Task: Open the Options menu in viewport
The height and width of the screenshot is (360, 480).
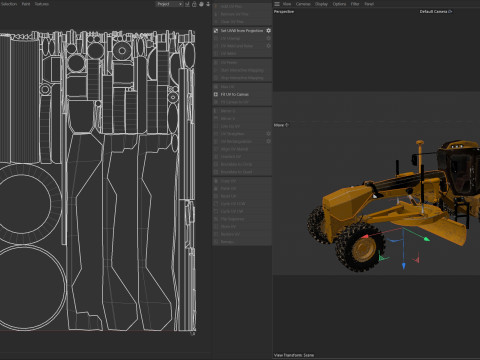Action: [x=339, y=4]
